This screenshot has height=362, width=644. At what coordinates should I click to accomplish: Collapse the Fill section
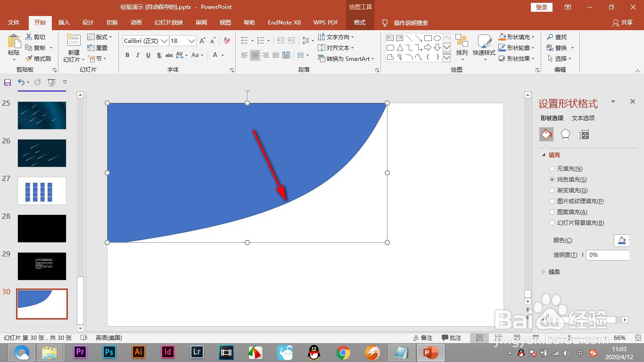[544, 155]
